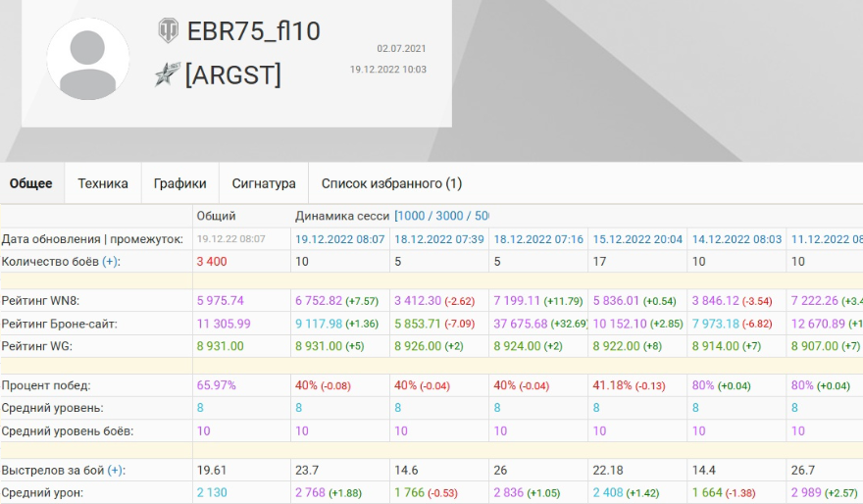Expand the (+) next to Выстрелов за бой
Viewport: 863px width, 504px height.
(x=115, y=471)
